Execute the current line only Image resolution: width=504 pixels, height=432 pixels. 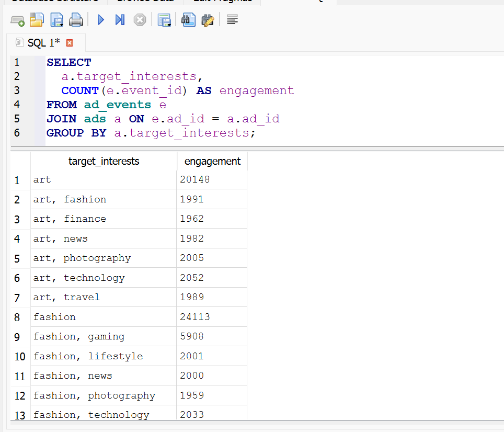coord(120,20)
